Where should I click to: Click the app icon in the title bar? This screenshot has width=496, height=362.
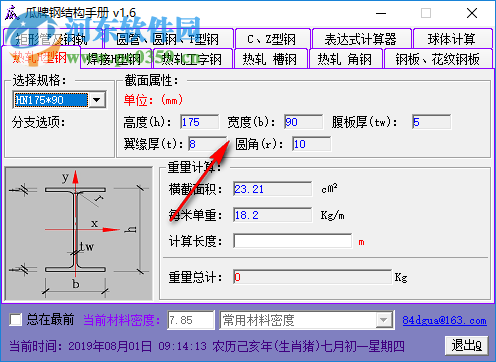11,13
